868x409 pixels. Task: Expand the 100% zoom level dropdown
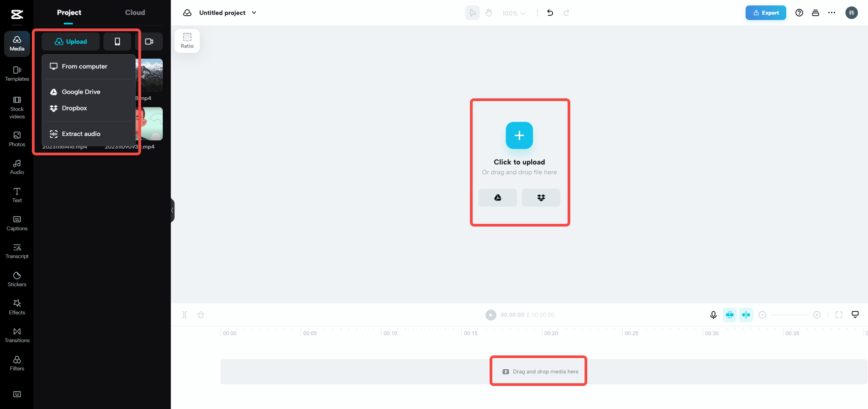tap(513, 13)
